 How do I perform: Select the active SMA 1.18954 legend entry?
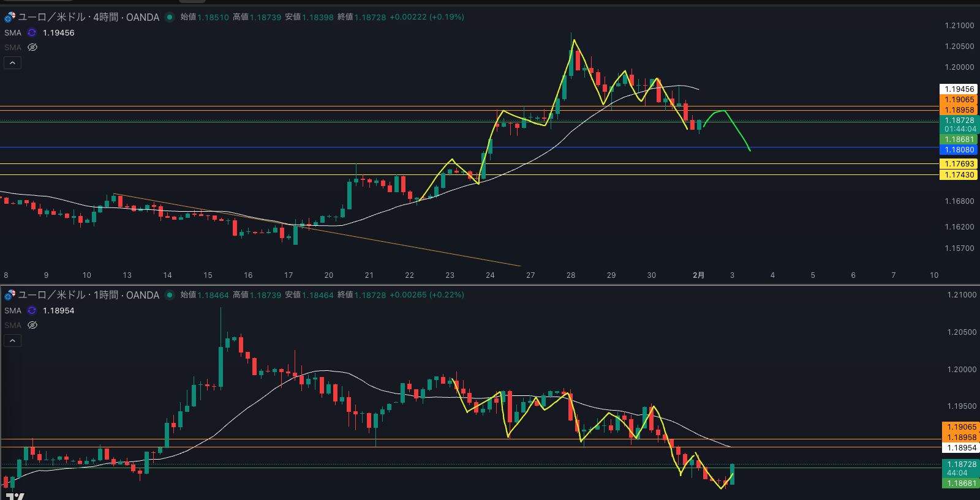58,311
